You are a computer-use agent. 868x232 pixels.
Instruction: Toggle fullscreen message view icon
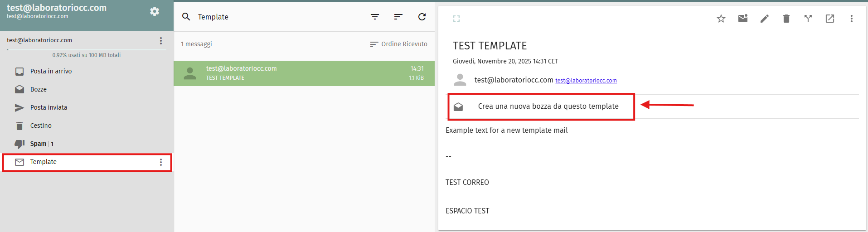point(456,19)
